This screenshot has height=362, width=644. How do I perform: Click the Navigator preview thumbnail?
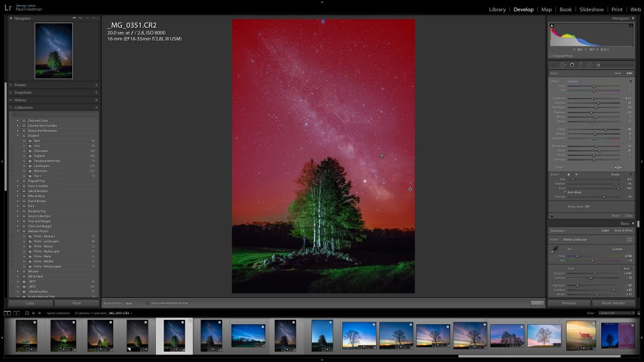(54, 51)
